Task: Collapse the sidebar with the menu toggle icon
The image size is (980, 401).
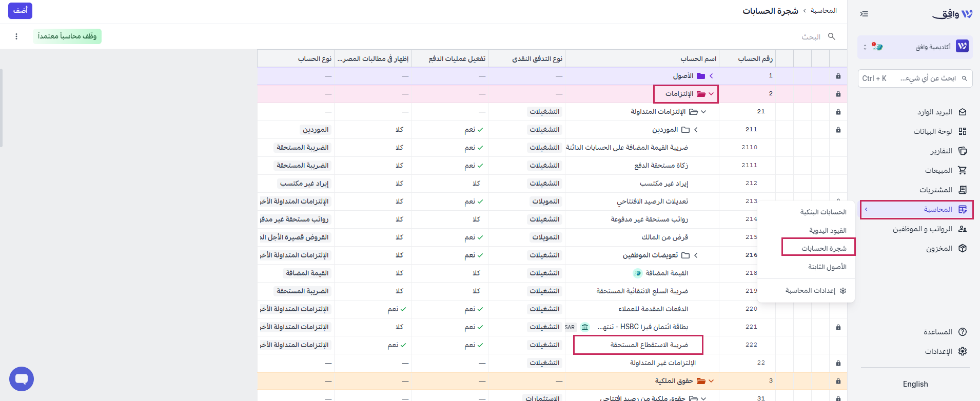Action: (864, 14)
